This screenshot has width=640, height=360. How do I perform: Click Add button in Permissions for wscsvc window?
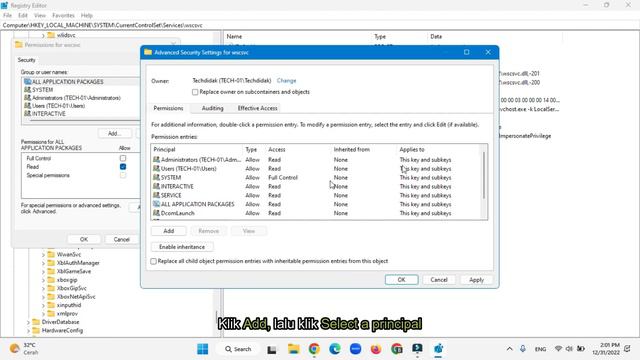(114, 133)
